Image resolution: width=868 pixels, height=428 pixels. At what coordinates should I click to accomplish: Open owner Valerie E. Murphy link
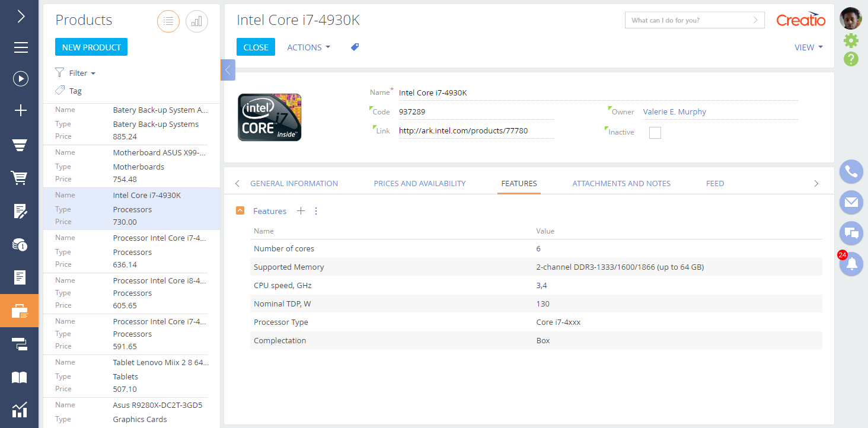pos(675,111)
